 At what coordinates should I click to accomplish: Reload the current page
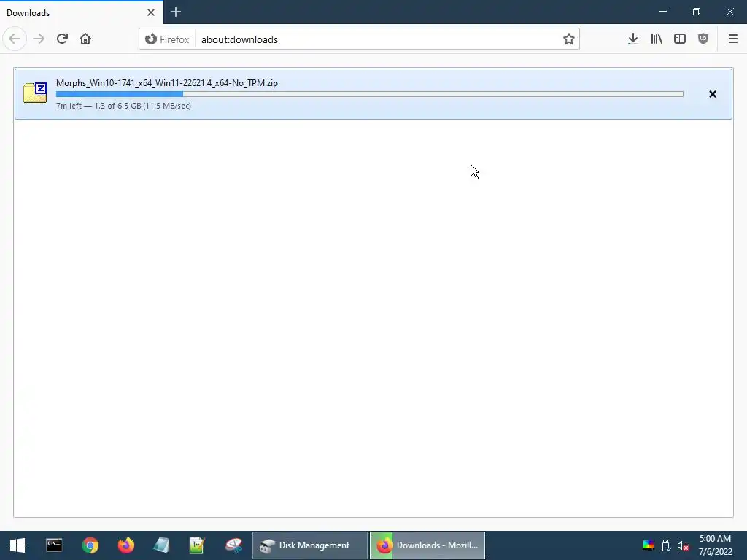pos(62,39)
